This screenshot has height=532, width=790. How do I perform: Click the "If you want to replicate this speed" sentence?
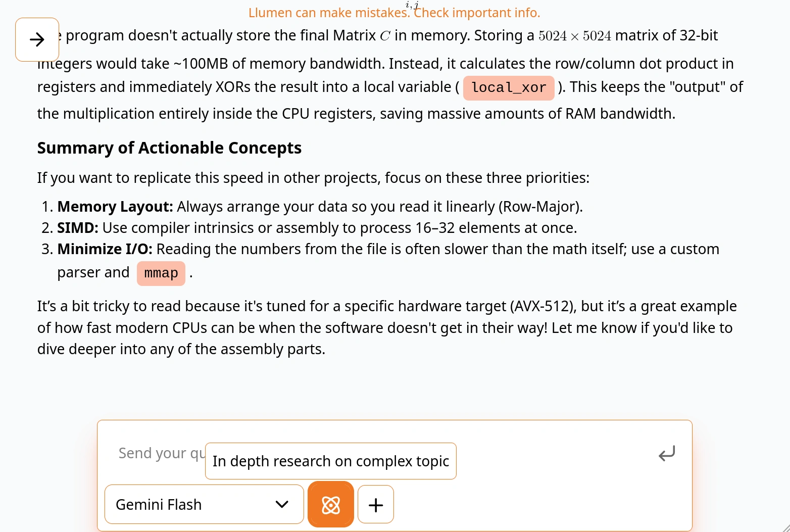pyautogui.click(x=313, y=178)
